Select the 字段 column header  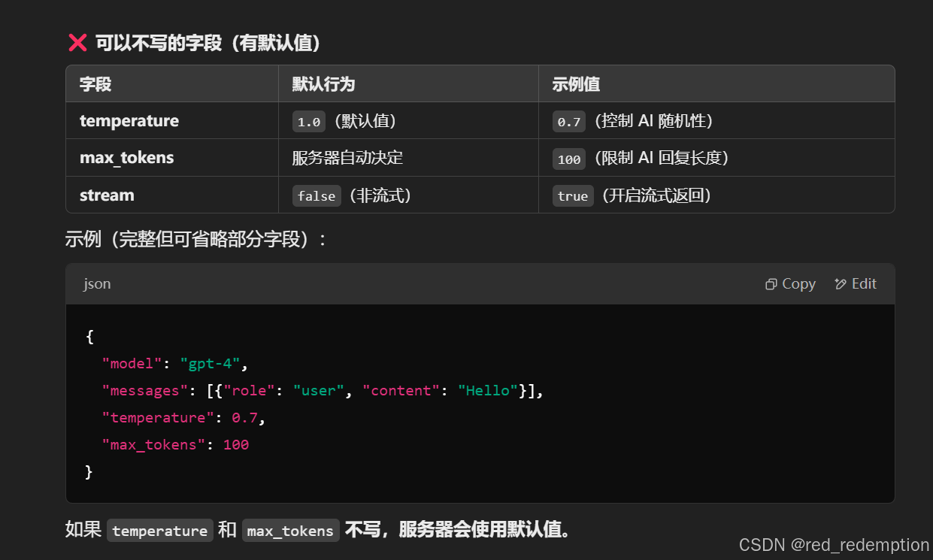coord(95,84)
